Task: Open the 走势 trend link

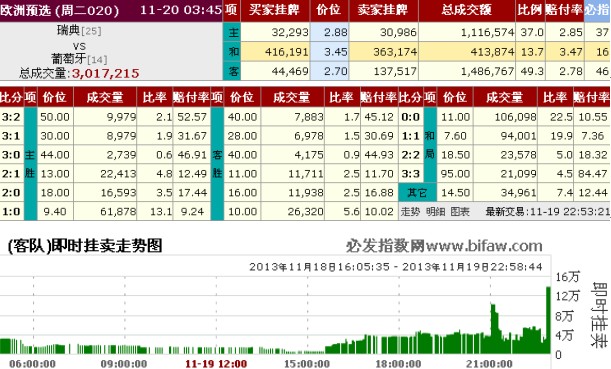Action: tap(410, 212)
